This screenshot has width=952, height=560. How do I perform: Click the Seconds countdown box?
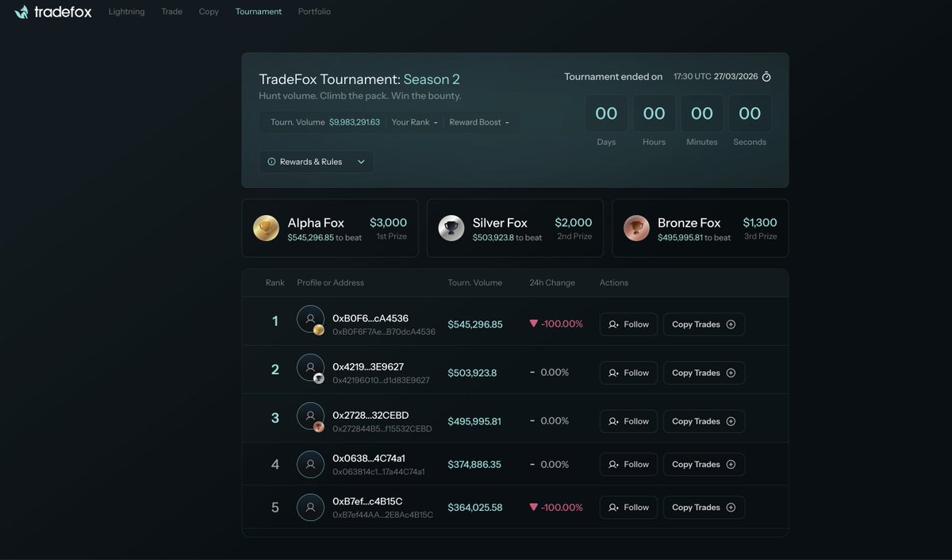[x=750, y=113]
